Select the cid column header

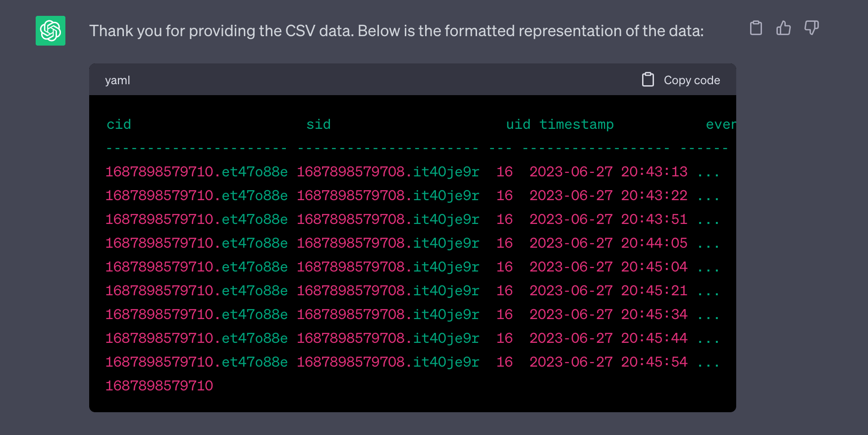click(119, 124)
